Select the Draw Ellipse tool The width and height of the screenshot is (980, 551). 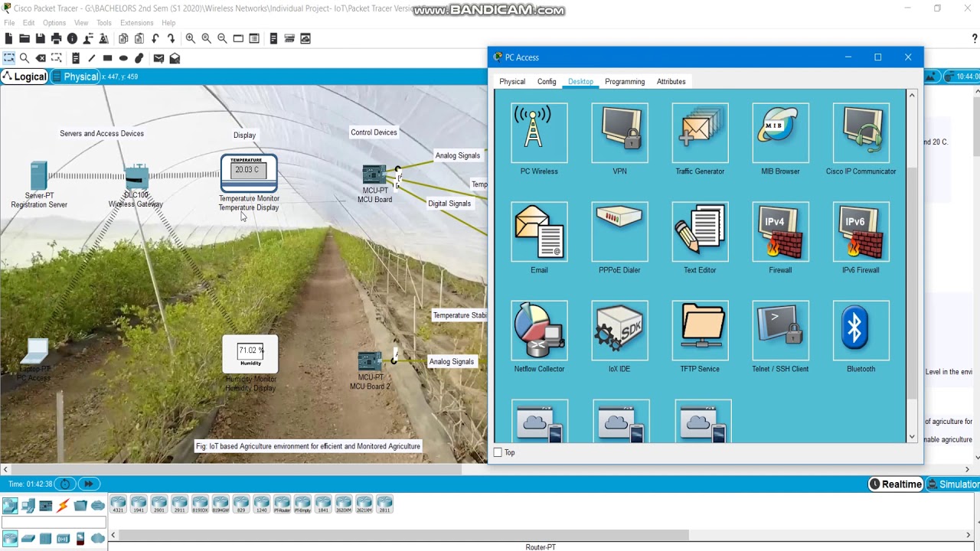click(x=123, y=58)
